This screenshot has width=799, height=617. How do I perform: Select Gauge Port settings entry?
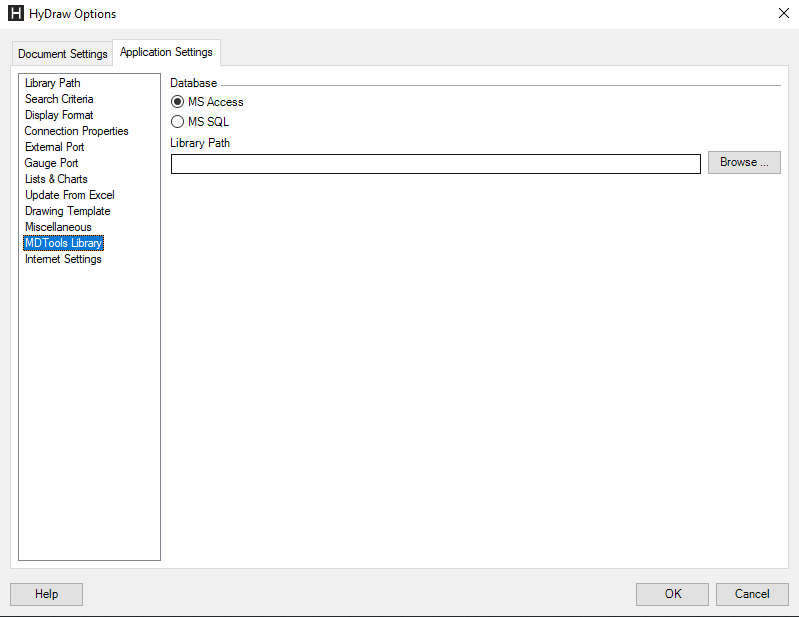point(51,163)
